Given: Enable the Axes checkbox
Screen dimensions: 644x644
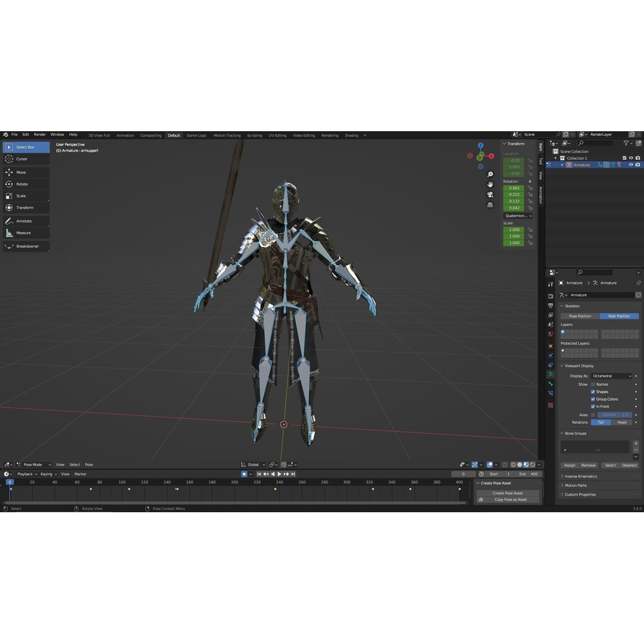Looking at the screenshot, I should (x=593, y=415).
